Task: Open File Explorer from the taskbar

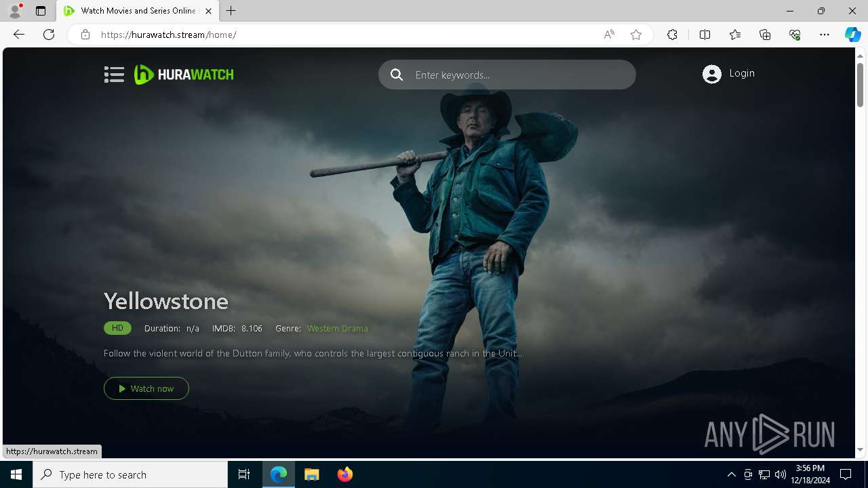Action: 311,474
